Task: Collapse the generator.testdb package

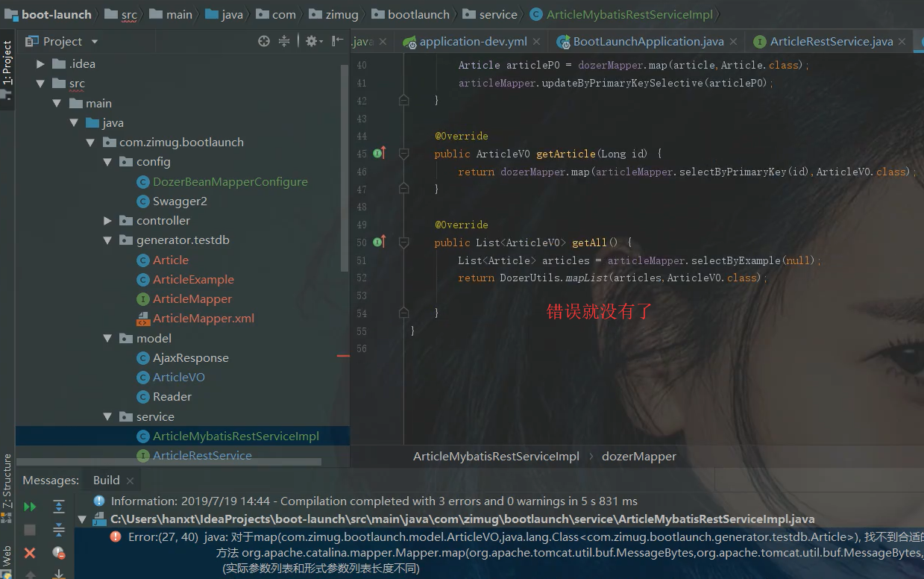Action: pos(107,240)
